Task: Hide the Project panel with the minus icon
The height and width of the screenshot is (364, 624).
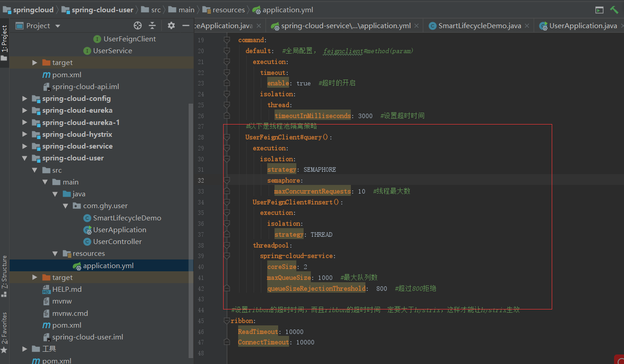Action: point(186,26)
